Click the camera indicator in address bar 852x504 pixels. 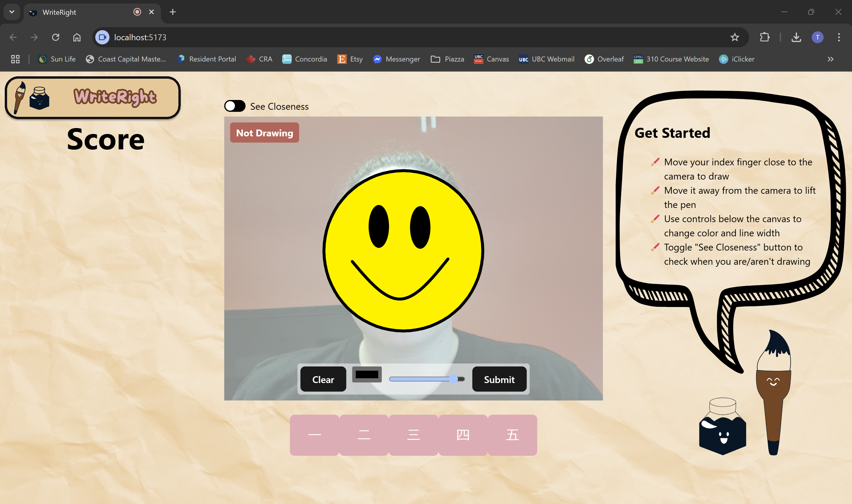(102, 37)
